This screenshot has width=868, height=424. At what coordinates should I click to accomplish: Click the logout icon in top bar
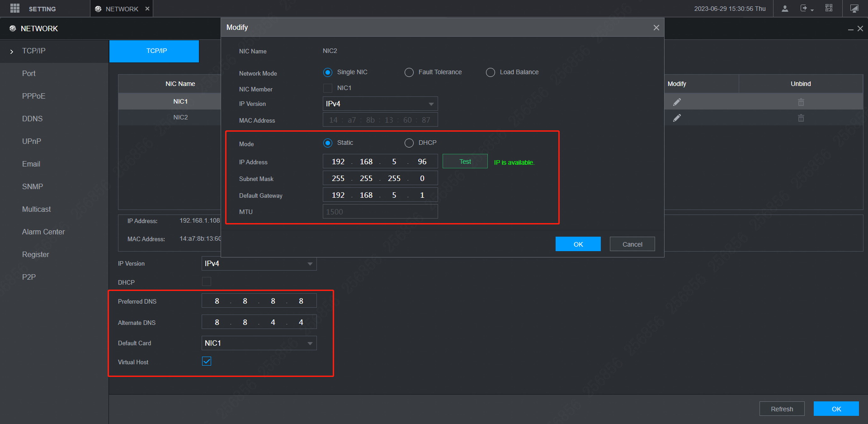804,9
